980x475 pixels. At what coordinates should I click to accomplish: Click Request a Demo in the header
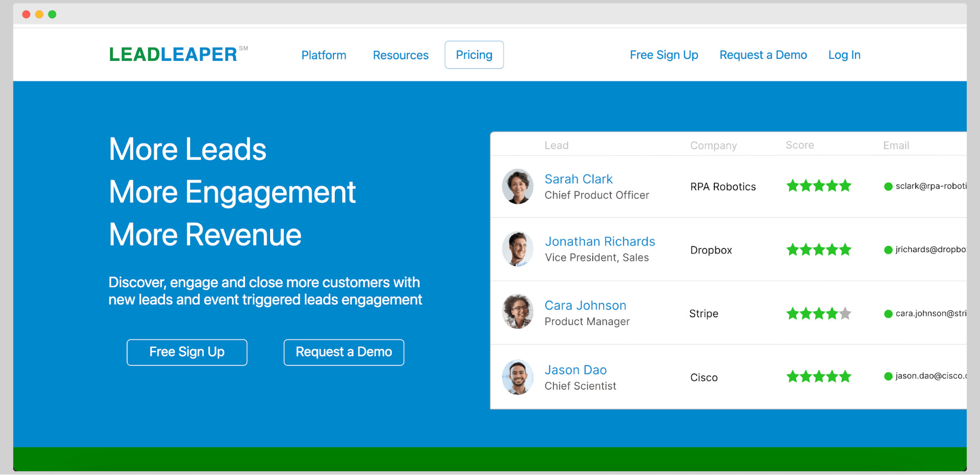(x=763, y=55)
